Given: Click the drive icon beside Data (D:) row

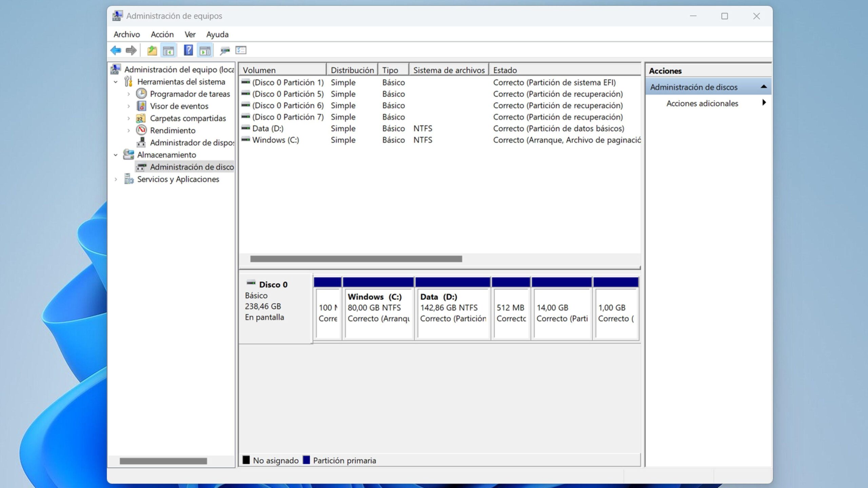Looking at the screenshot, I should [246, 128].
